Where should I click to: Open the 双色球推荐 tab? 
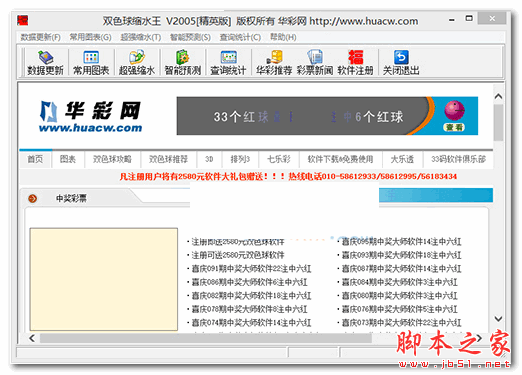point(168,159)
